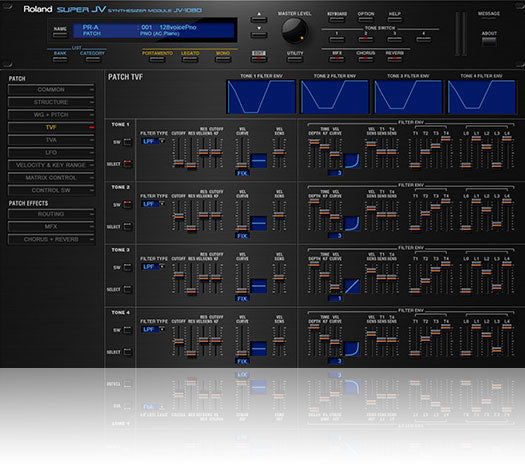The width and height of the screenshot is (525, 468).
Task: Enable Tone 3 SELECT button
Action: (128, 289)
